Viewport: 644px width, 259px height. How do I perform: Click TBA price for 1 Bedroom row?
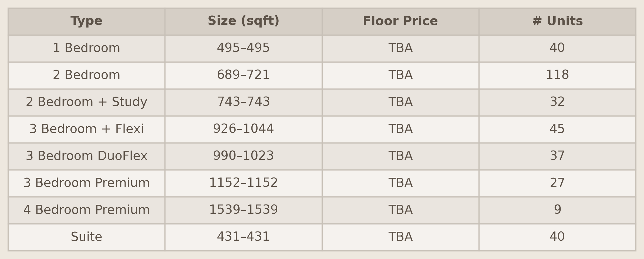pos(400,48)
